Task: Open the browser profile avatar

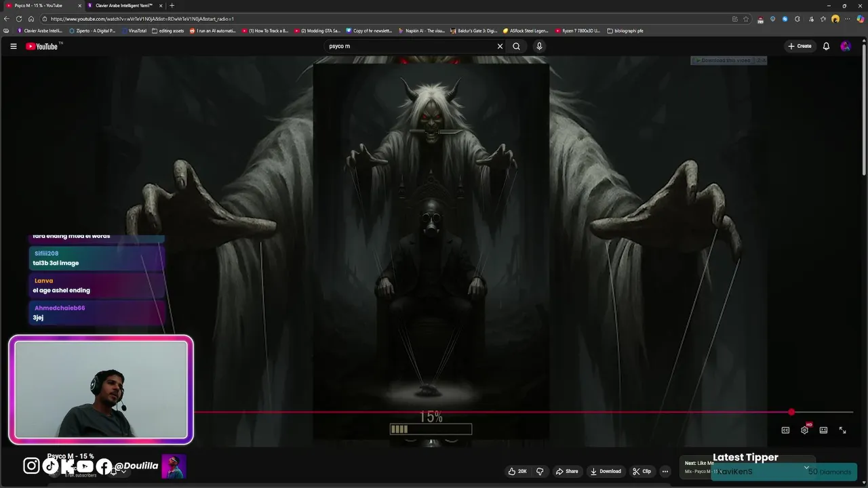Action: pyautogui.click(x=835, y=19)
